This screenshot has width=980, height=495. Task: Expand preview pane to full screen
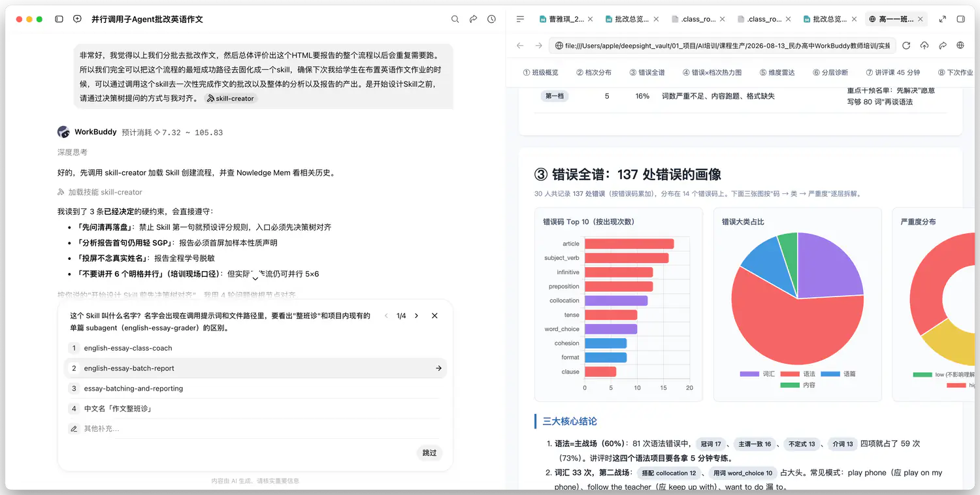tap(942, 20)
